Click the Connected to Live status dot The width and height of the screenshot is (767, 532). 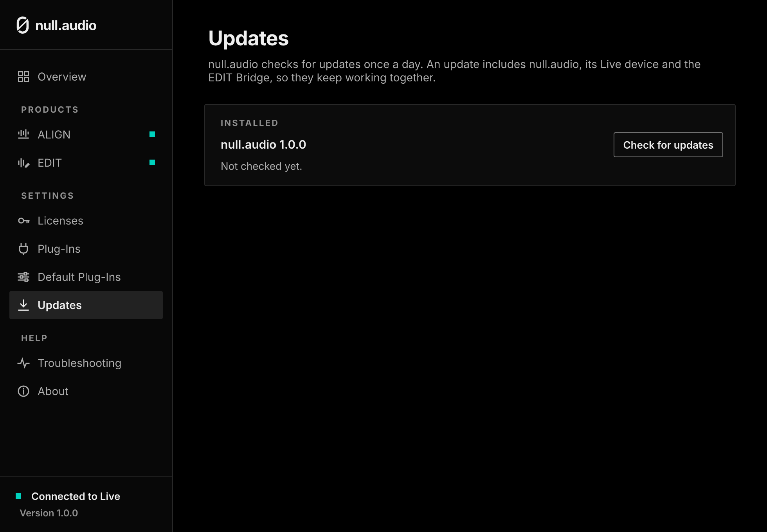(18, 496)
